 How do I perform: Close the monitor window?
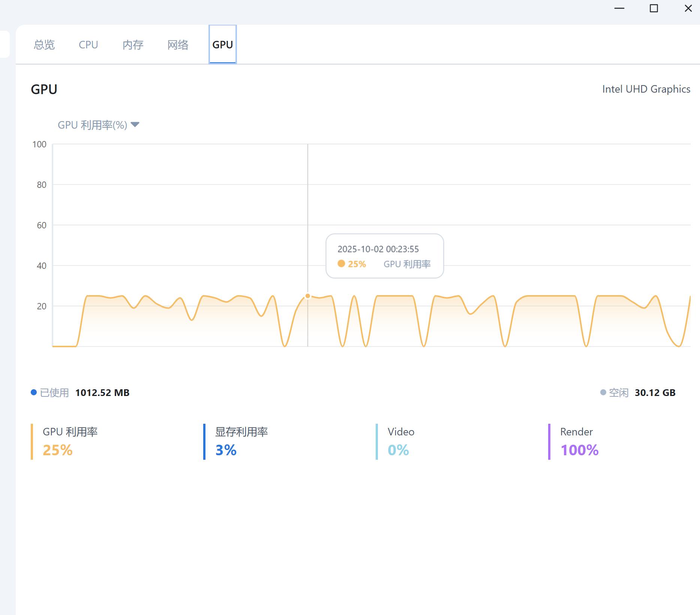point(688,8)
